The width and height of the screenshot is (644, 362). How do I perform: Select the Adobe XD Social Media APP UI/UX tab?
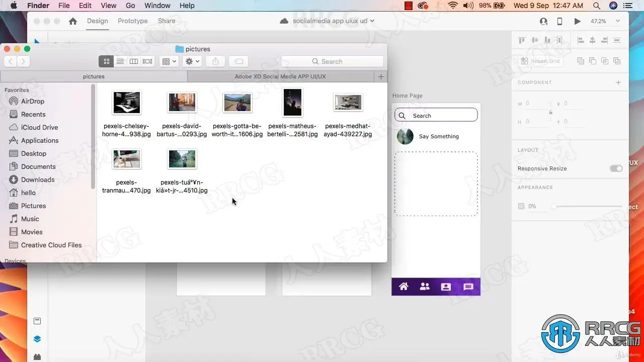click(281, 76)
